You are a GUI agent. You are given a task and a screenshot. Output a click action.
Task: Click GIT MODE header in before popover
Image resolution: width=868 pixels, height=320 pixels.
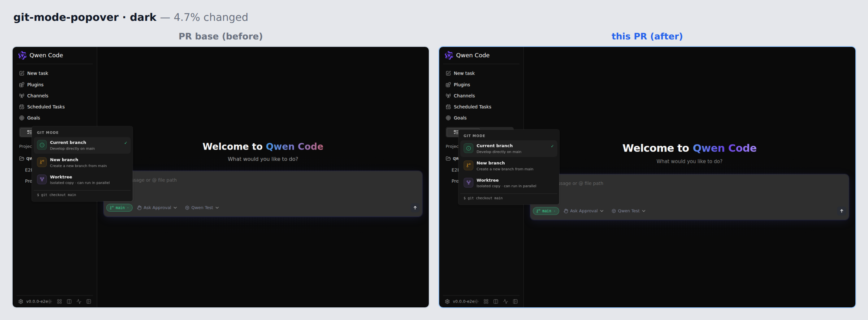pos(48,132)
